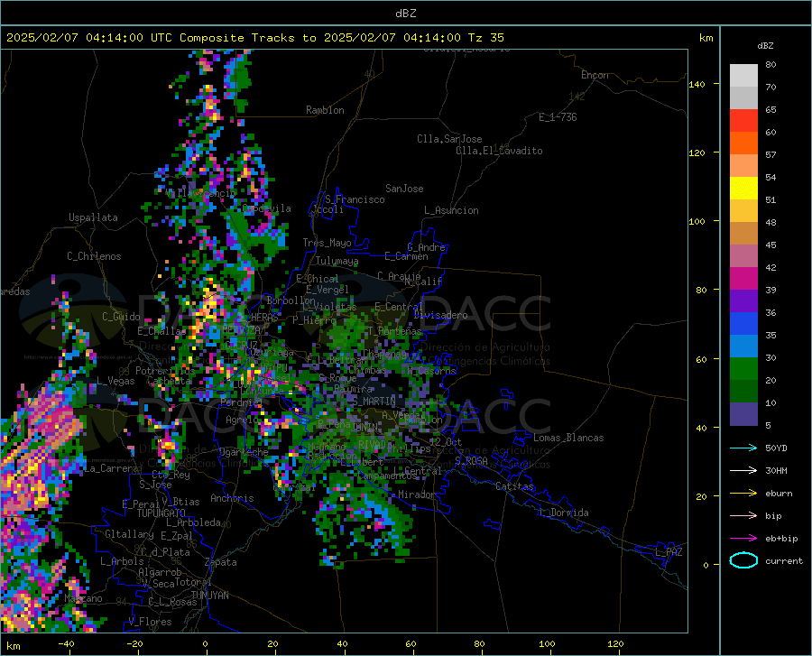Select the magenta 39-42 dBZ legend swatch
The height and width of the screenshot is (656, 812).
pyautogui.click(x=743, y=279)
